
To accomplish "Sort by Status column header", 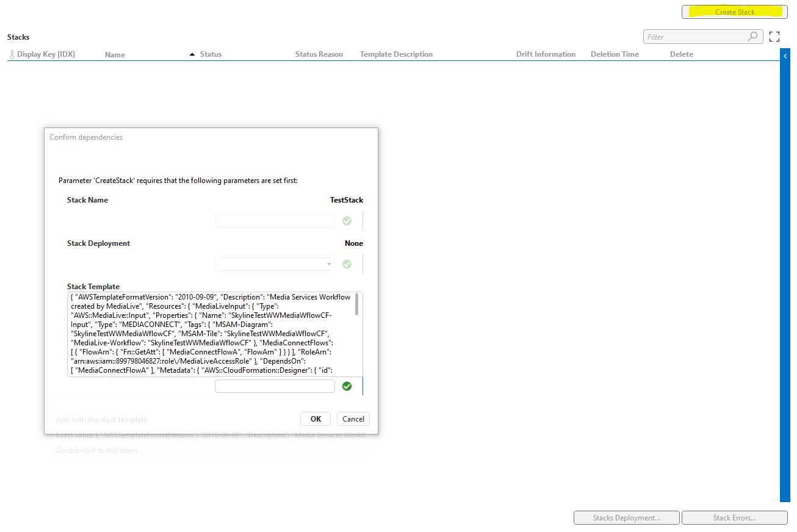I will [211, 54].
